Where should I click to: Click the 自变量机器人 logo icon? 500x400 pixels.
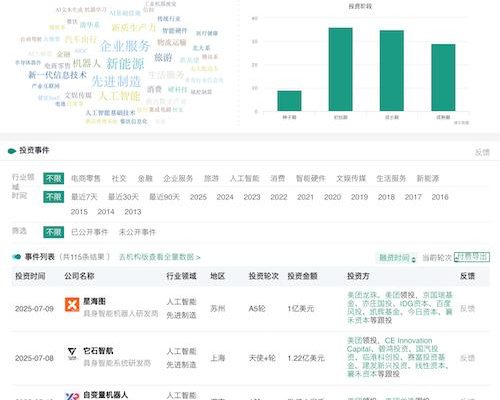click(x=72, y=396)
